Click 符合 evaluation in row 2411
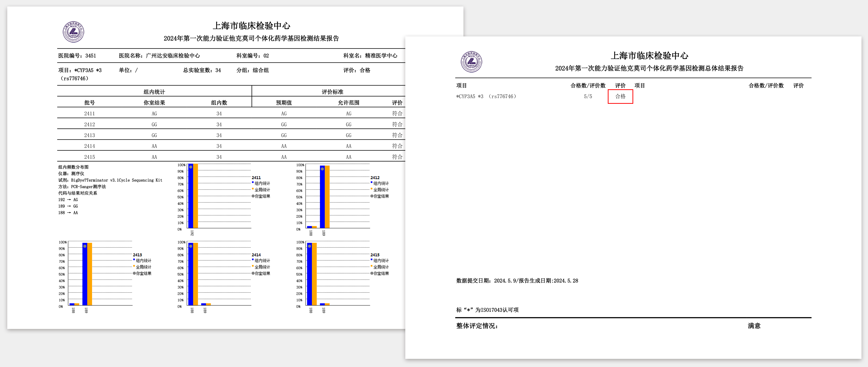Screen dimensions: 868x367 pos(397,114)
